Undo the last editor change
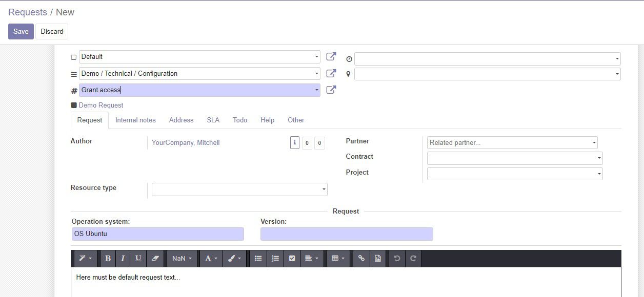The width and height of the screenshot is (644, 297). click(x=397, y=259)
